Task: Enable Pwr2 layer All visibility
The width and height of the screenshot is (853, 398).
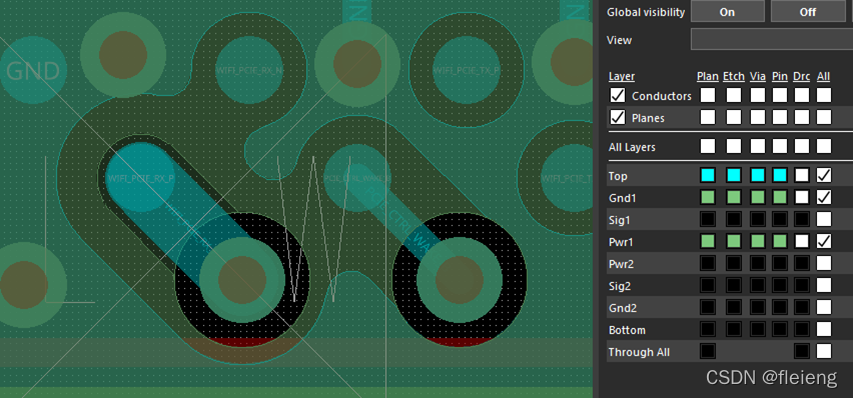Action: 824,263
